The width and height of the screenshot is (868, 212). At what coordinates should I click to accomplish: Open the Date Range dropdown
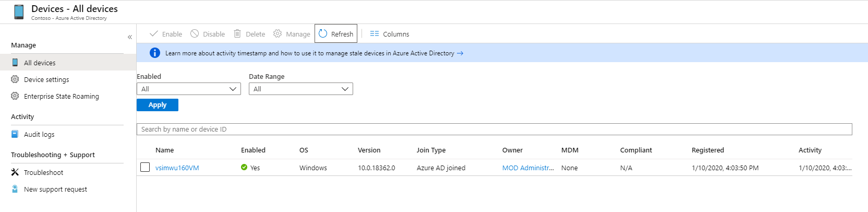301,89
